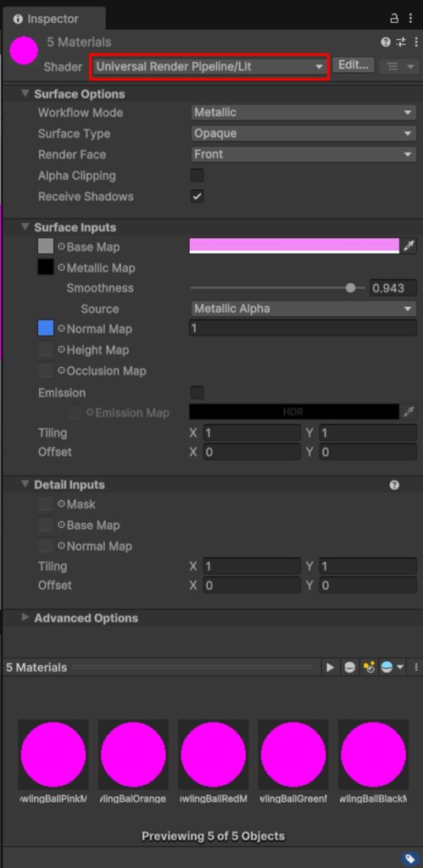This screenshot has width=423, height=868.
Task: Toggle the preview lights icon
Action: (369, 668)
